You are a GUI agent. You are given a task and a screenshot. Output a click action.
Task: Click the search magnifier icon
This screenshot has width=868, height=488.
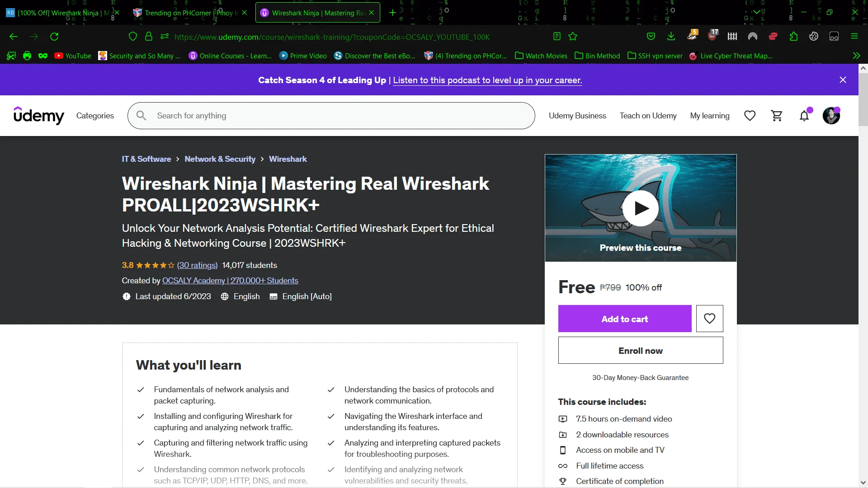pyautogui.click(x=141, y=116)
